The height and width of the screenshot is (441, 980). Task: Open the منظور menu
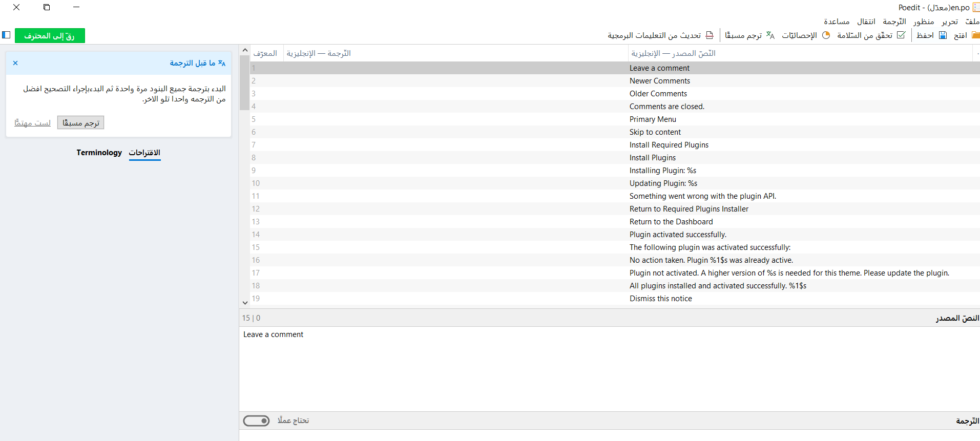tap(923, 22)
